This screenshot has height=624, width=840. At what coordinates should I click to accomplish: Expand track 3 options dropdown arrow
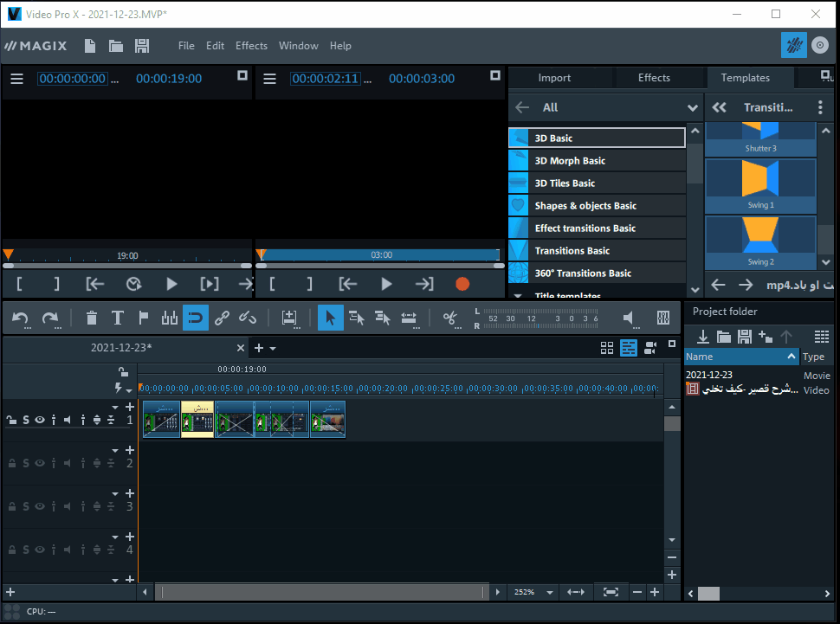[115, 494]
